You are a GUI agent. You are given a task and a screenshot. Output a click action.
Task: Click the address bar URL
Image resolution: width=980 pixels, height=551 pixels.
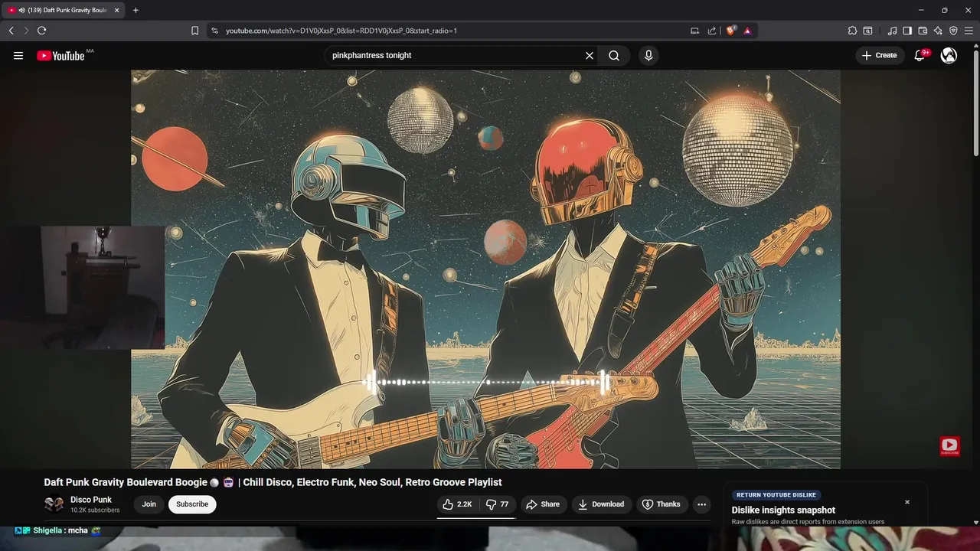click(x=341, y=31)
